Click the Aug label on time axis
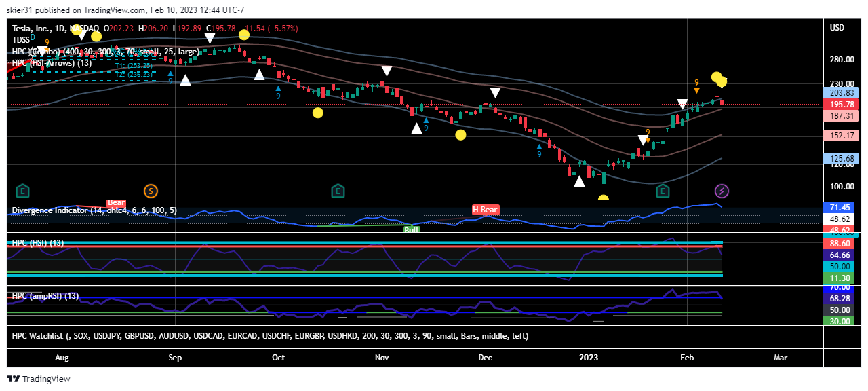 point(62,357)
